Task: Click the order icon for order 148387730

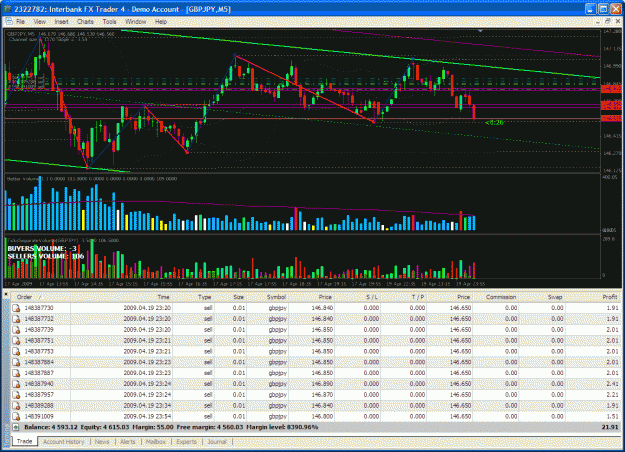Action: 16,308
